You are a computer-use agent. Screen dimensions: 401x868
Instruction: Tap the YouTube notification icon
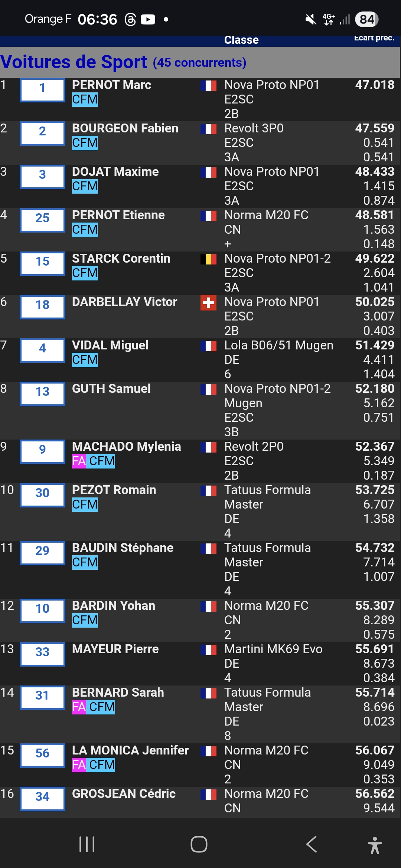(148, 19)
